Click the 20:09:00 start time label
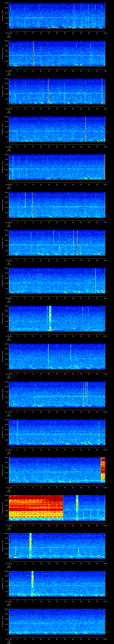114x644 pixels. pyautogui.click(x=9, y=336)
